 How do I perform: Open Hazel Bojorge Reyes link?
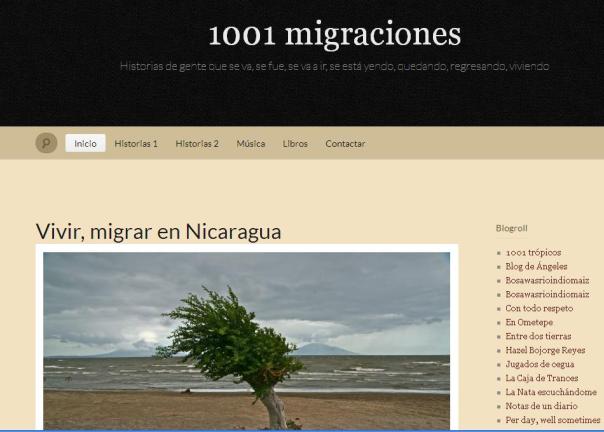tap(545, 350)
